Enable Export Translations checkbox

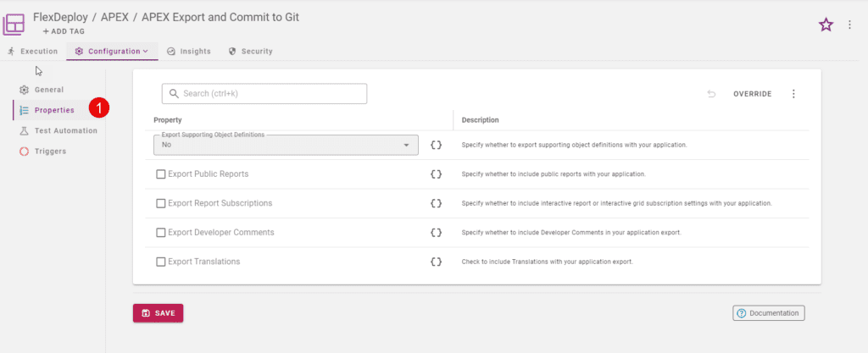pos(160,262)
